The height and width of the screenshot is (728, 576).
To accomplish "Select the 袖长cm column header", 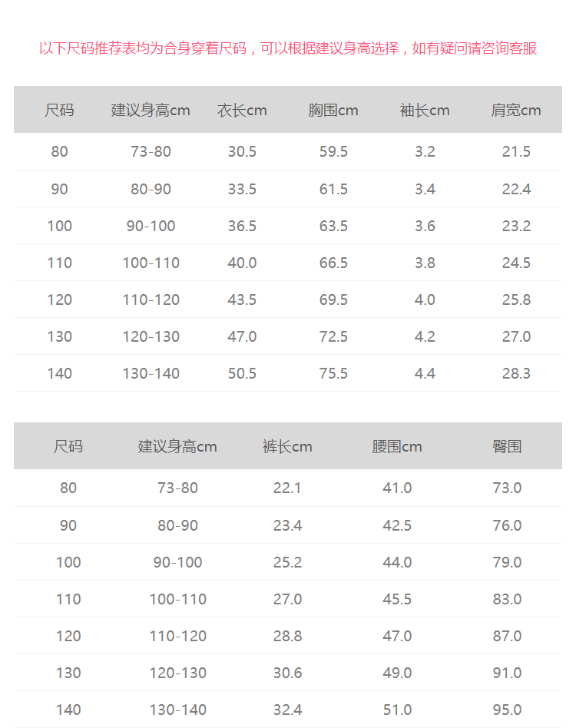I will (x=425, y=111).
